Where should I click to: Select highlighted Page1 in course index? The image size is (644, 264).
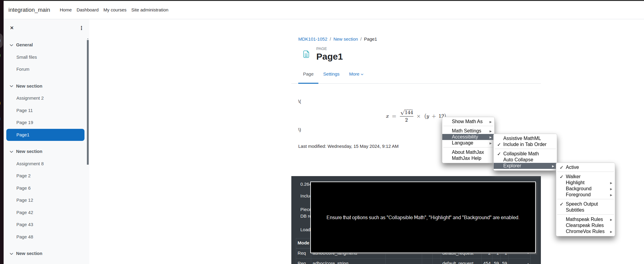click(45, 135)
